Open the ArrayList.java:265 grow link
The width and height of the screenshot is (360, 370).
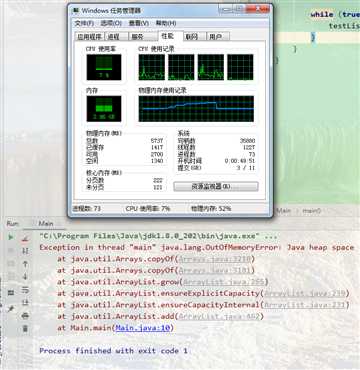224,282
